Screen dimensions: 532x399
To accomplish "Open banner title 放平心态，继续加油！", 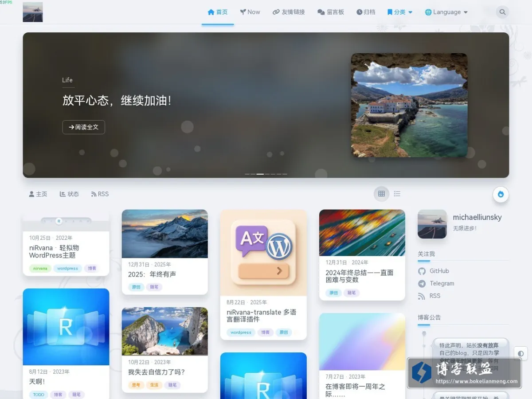I will (117, 101).
